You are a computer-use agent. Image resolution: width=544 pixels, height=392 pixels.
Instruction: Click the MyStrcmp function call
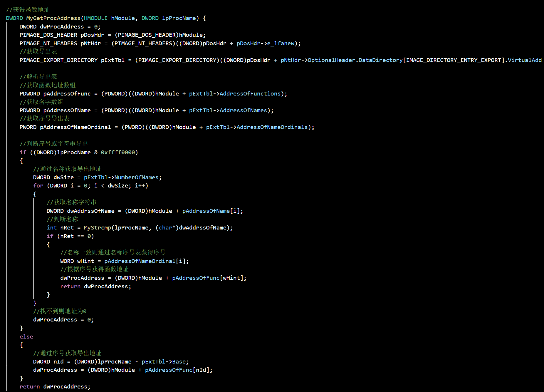98,228
